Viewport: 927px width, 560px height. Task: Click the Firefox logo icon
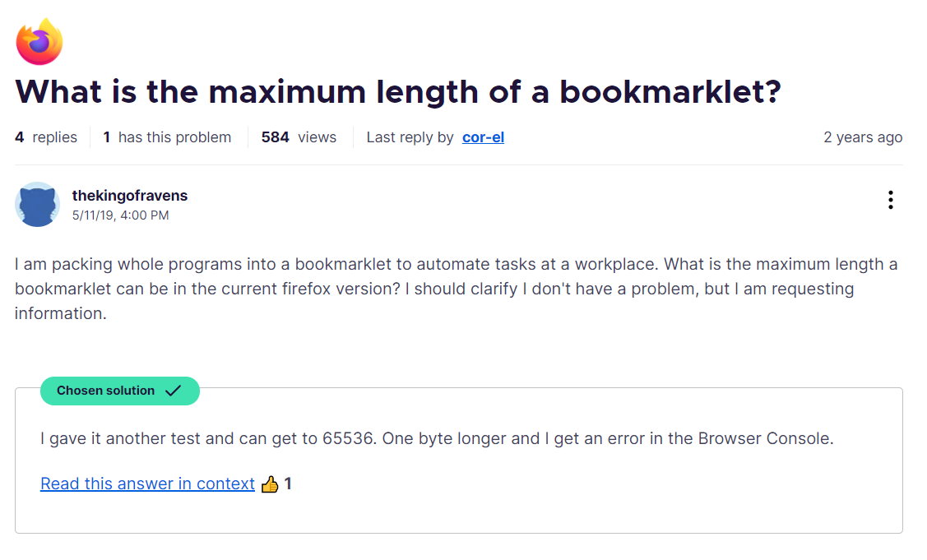point(39,41)
